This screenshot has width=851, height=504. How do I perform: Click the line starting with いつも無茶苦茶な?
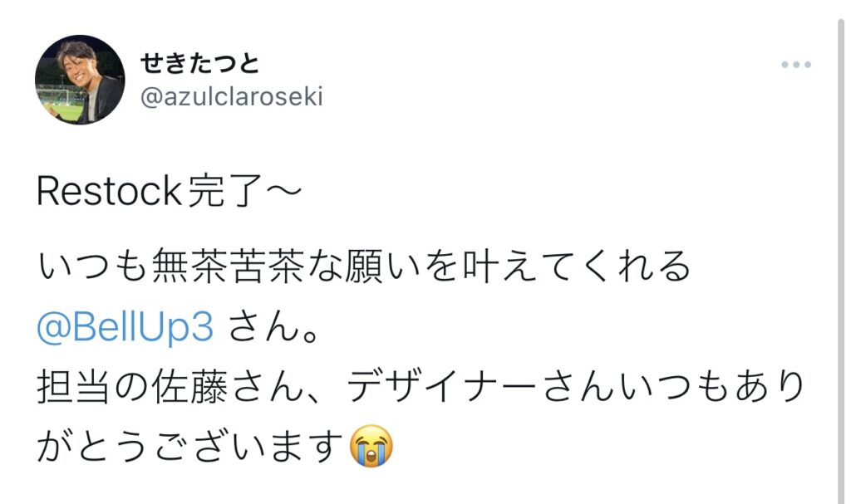coord(364,267)
